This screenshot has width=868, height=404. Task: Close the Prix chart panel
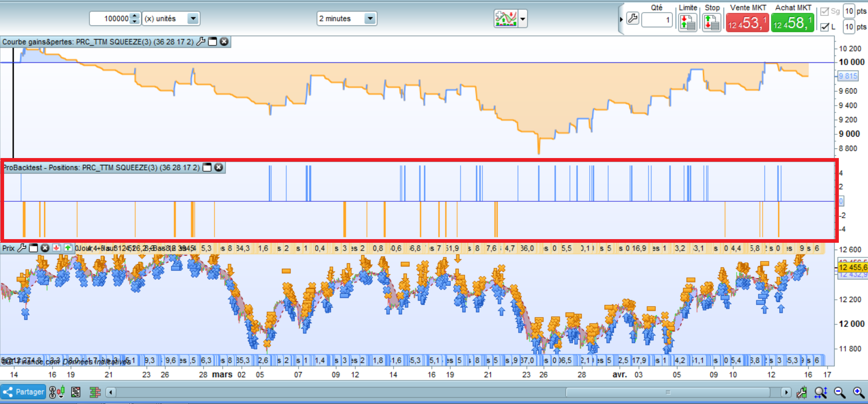[x=45, y=248]
